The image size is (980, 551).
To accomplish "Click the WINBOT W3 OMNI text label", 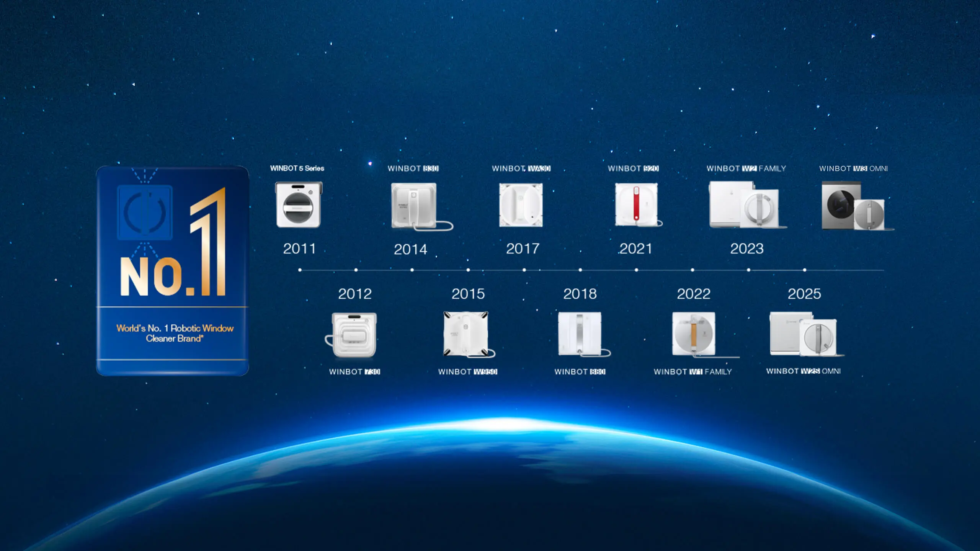I will 853,168.
